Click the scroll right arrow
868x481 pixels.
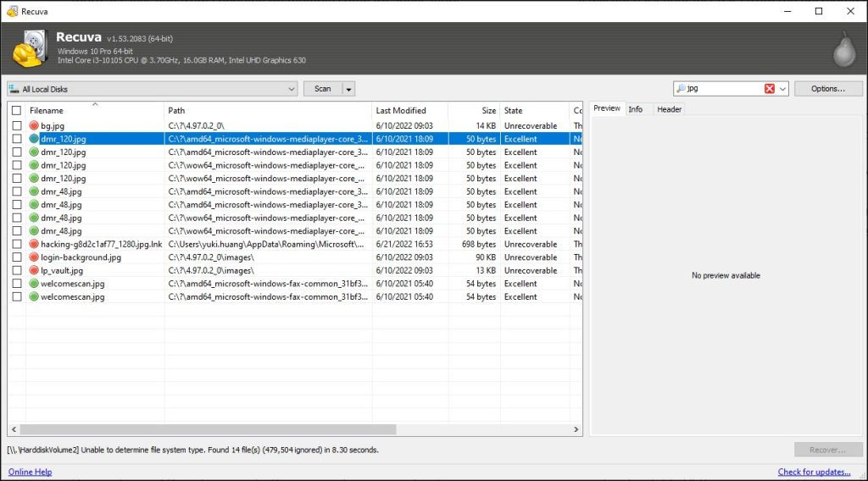pos(576,429)
